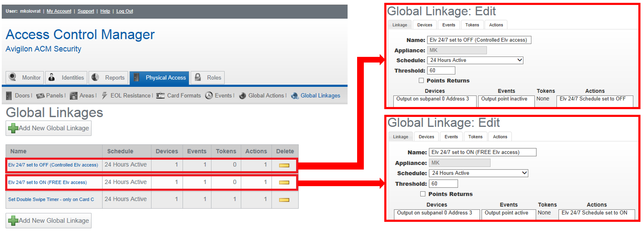Image resolution: width=644 pixels, height=231 pixels.
Task: Delete the Set Double Swipe Timer linkage
Action: pyautogui.click(x=284, y=200)
